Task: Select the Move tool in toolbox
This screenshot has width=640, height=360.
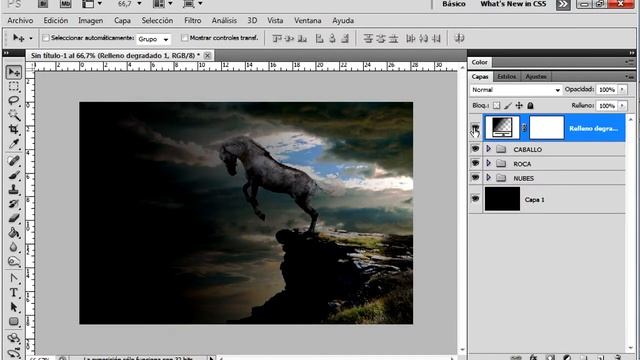Action: [14, 72]
